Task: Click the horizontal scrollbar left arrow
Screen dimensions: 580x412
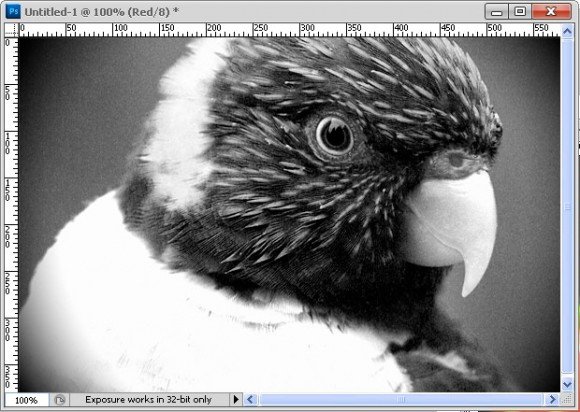Action: tap(250, 399)
